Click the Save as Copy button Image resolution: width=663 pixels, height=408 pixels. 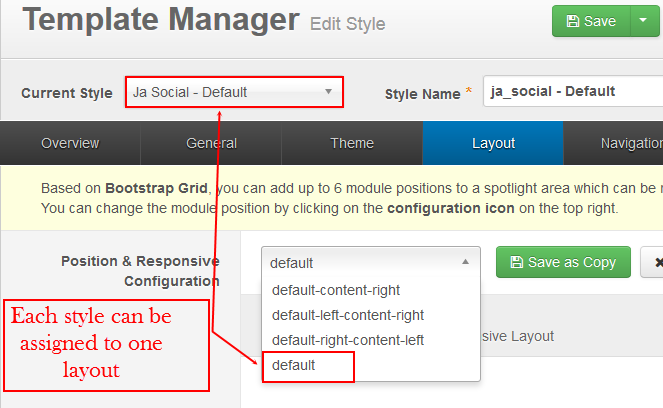tap(563, 262)
